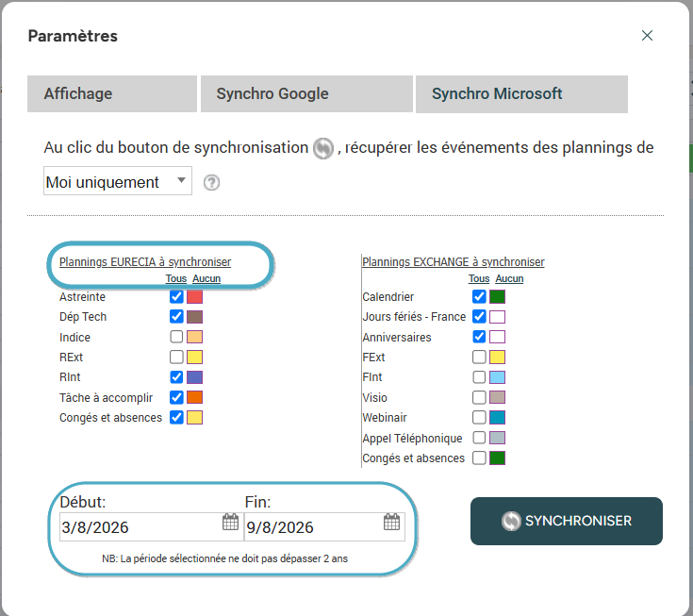
Task: Enable the Visio checkbox
Action: coord(479,397)
